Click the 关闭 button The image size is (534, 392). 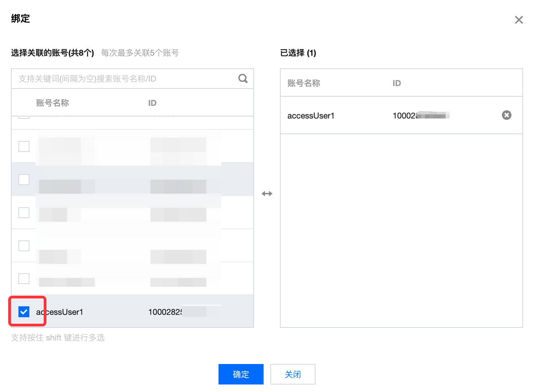pyautogui.click(x=293, y=374)
